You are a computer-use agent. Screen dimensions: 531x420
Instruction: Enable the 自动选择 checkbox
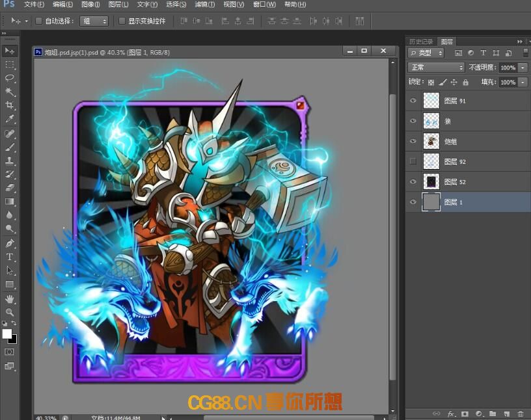(38, 21)
